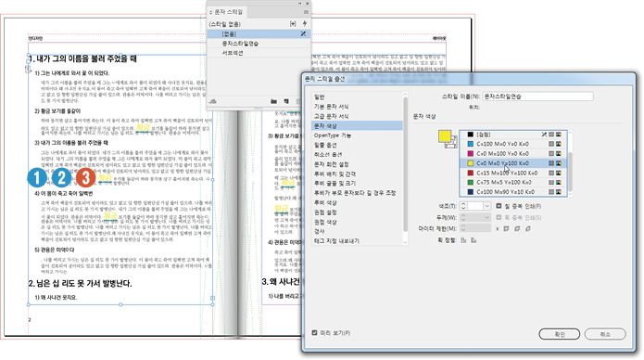Select 태그 지정 내보내기 category

[357, 241]
